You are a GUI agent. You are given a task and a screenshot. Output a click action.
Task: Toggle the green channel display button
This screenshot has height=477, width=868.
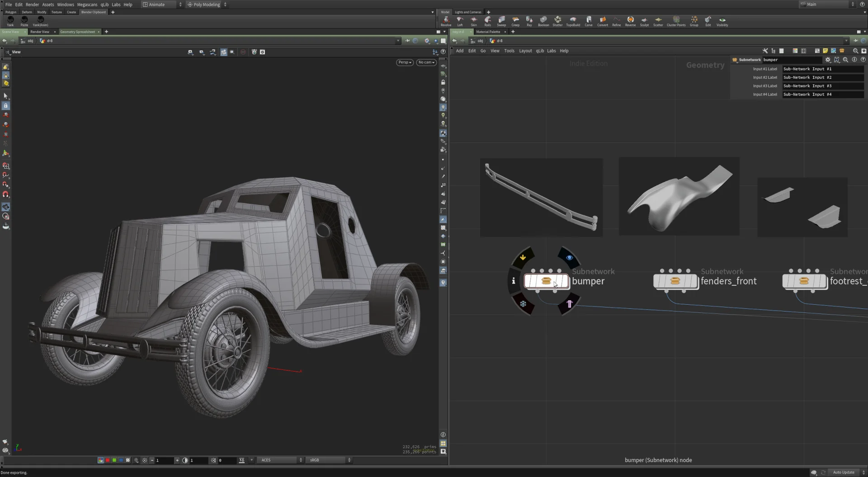[x=114, y=460]
